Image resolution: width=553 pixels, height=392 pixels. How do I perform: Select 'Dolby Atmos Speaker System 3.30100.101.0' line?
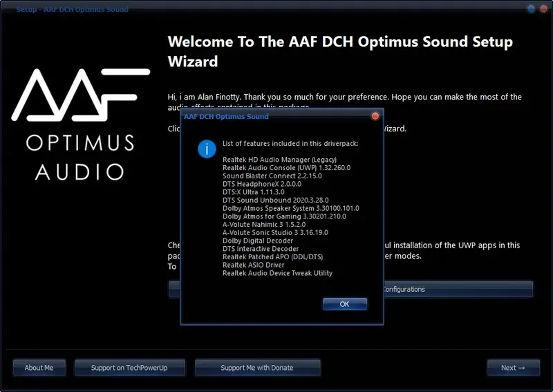click(x=290, y=208)
